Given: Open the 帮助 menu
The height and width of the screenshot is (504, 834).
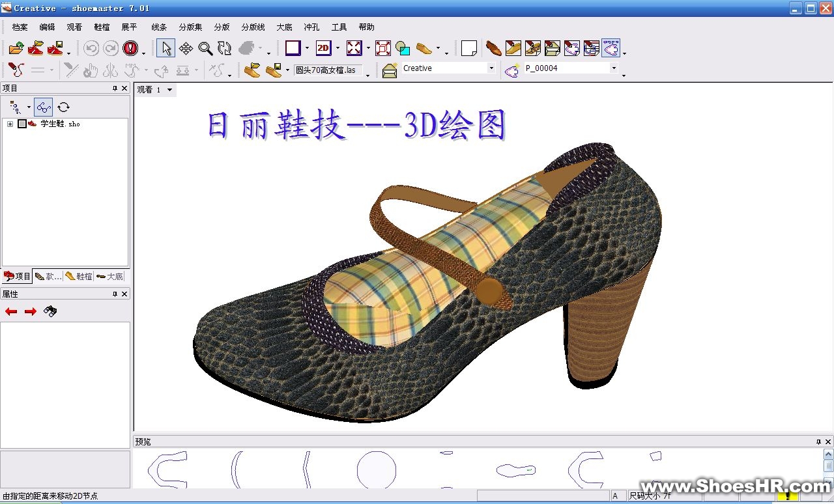Looking at the screenshot, I should 366,27.
